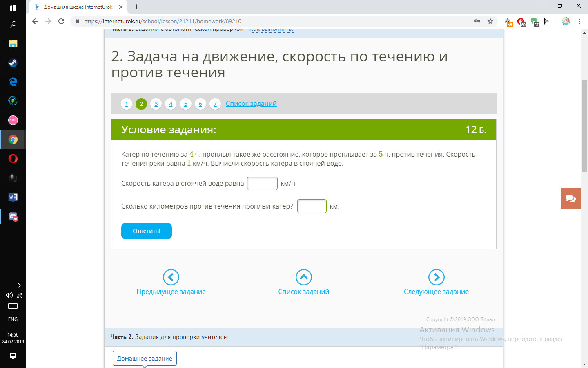Switch to task number 7
This screenshot has width=588, height=368.
215,104
